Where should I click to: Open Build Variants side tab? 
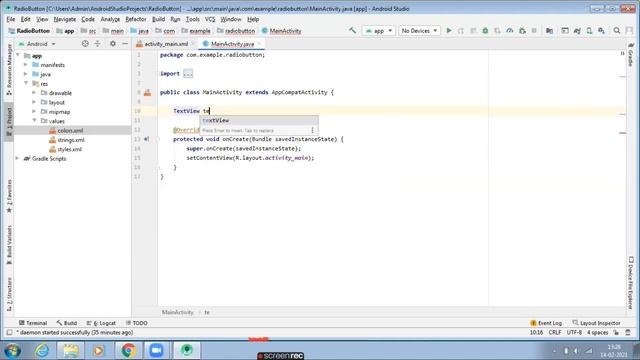[x=9, y=245]
